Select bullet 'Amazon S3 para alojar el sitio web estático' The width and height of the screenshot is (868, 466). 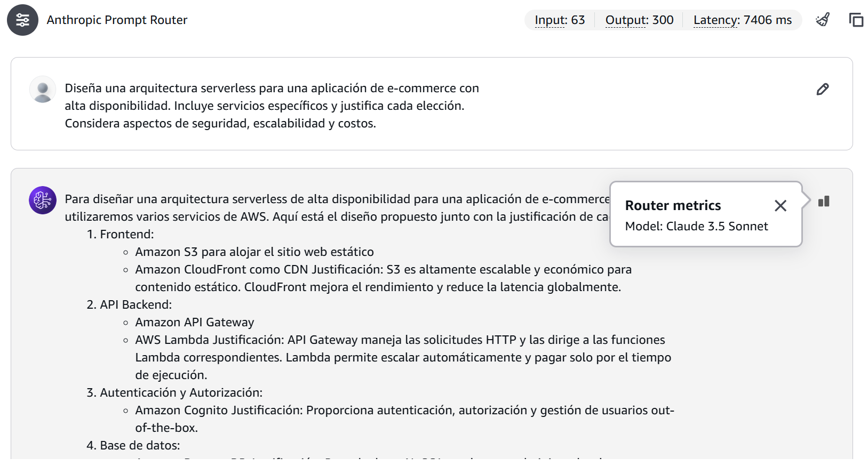point(254,252)
